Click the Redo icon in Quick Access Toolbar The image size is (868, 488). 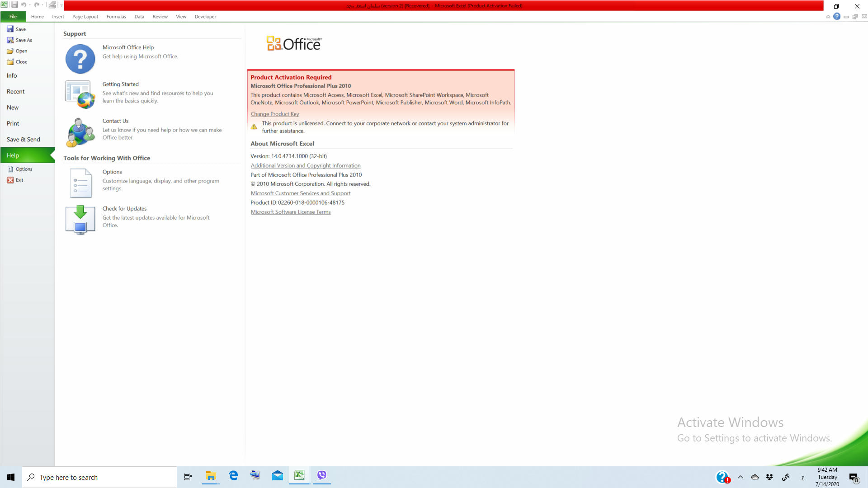[37, 5]
